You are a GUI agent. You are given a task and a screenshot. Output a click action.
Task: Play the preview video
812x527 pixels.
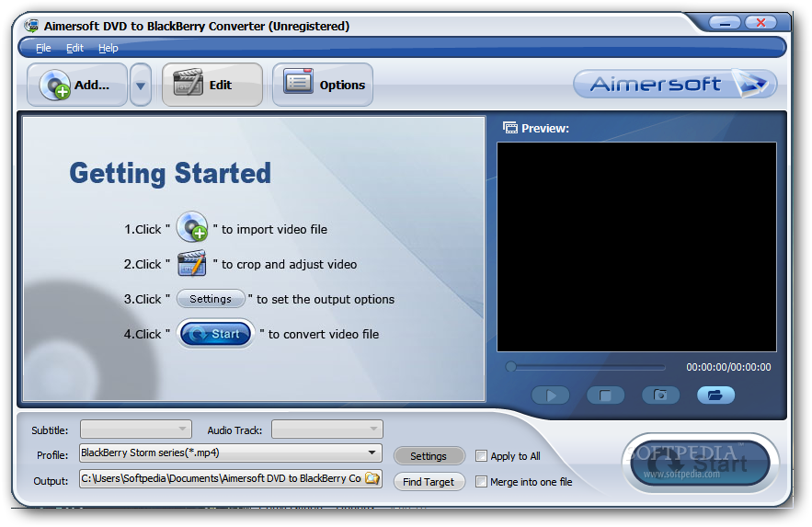tap(551, 395)
